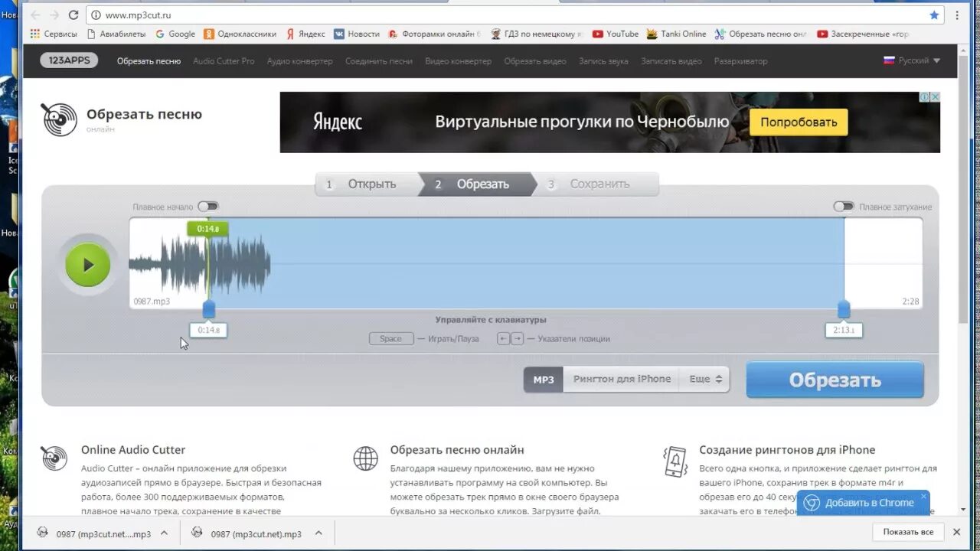Open Разархиватор nav link
Viewport: 980px width, 551px height.
(740, 61)
